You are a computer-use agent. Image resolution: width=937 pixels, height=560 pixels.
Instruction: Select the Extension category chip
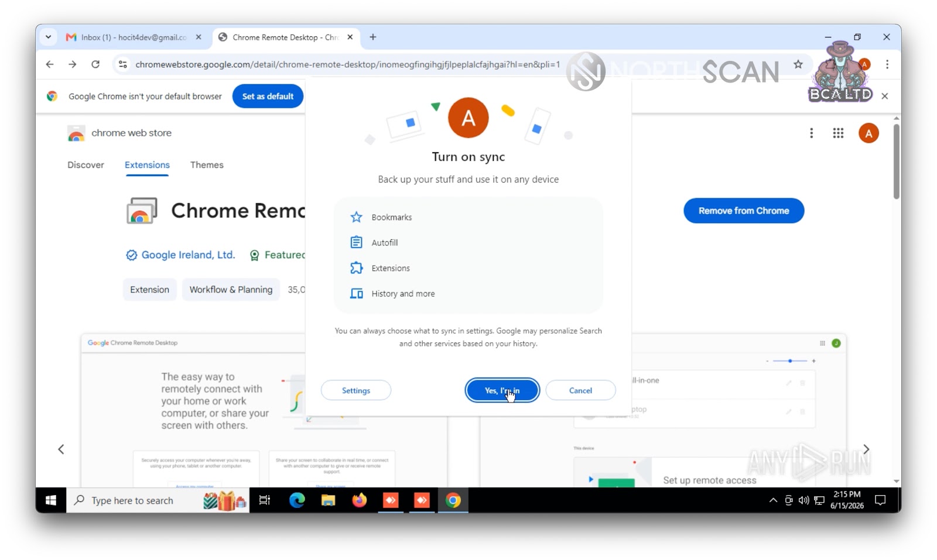[149, 290]
